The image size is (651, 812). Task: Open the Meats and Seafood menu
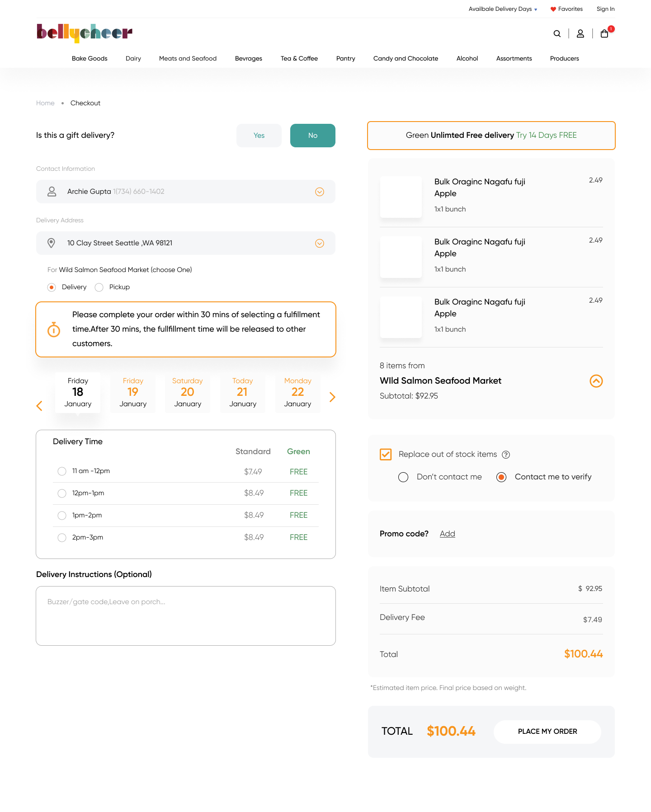188,59
